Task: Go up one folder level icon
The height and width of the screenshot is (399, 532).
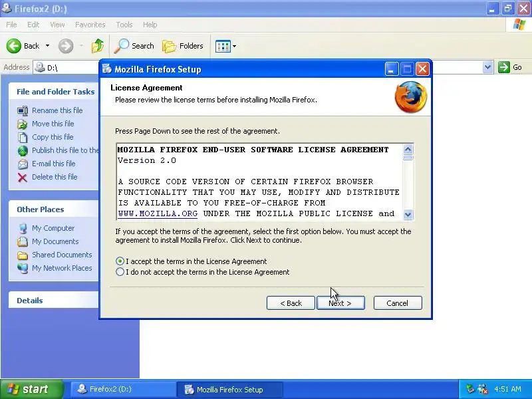Action: pyautogui.click(x=98, y=46)
